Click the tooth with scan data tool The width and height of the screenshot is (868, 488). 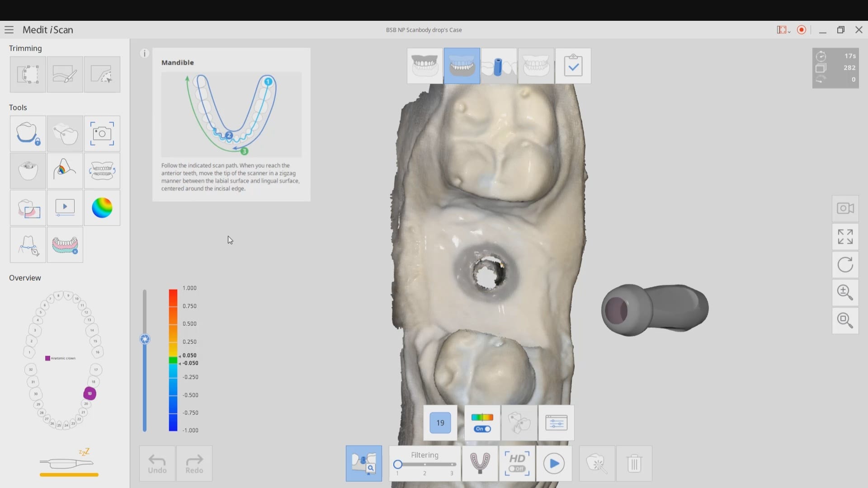pyautogui.click(x=28, y=171)
